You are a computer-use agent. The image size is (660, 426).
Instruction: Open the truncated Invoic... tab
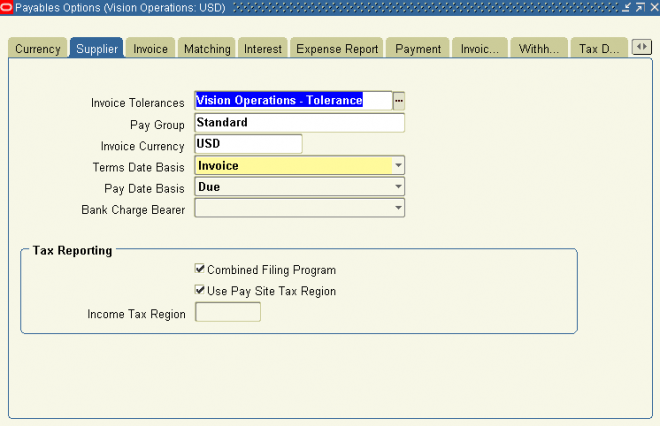(x=479, y=49)
